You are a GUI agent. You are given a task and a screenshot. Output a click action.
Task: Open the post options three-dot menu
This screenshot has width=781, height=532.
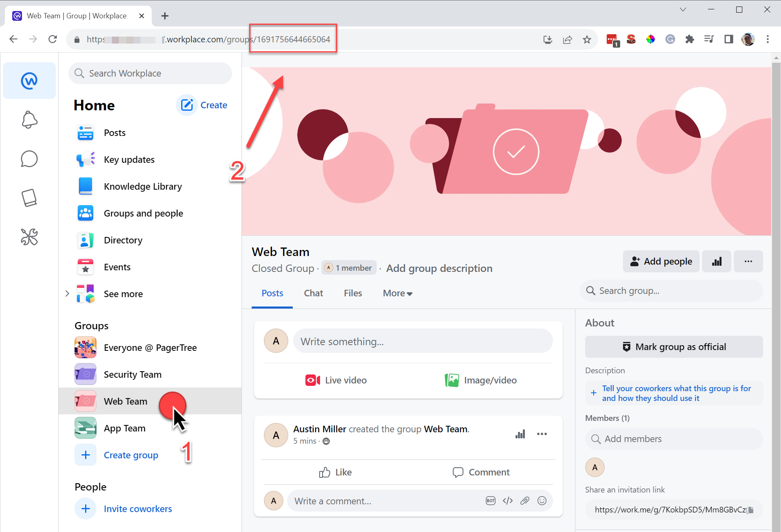pos(542,434)
